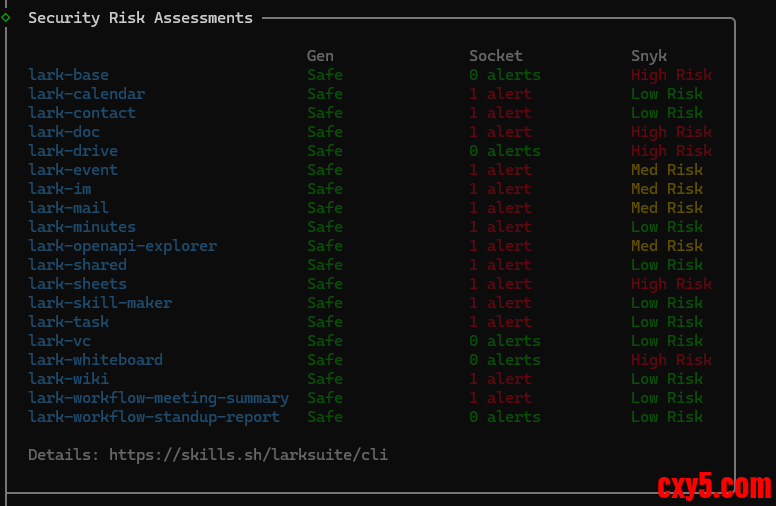Click the cxy5.com watermark text
This screenshot has height=506, width=776.
pos(714,487)
